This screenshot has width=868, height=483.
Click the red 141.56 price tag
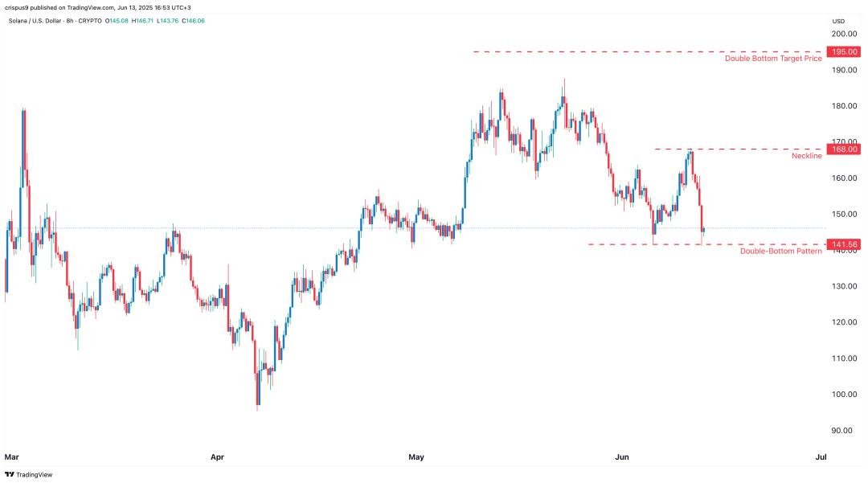(x=844, y=244)
